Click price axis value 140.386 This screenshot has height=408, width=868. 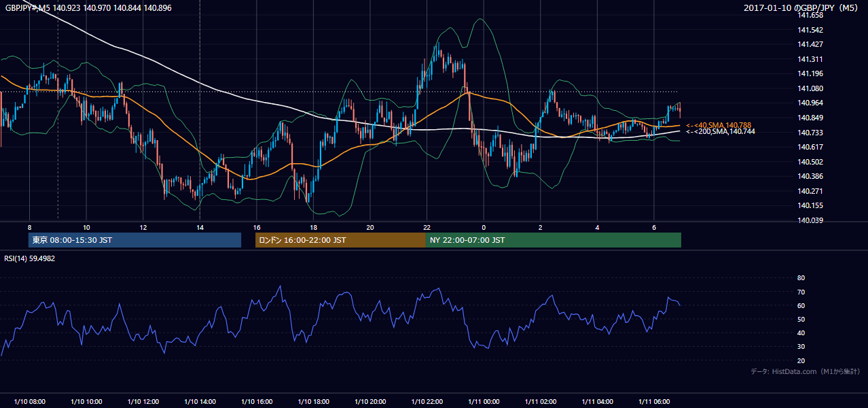tap(811, 176)
